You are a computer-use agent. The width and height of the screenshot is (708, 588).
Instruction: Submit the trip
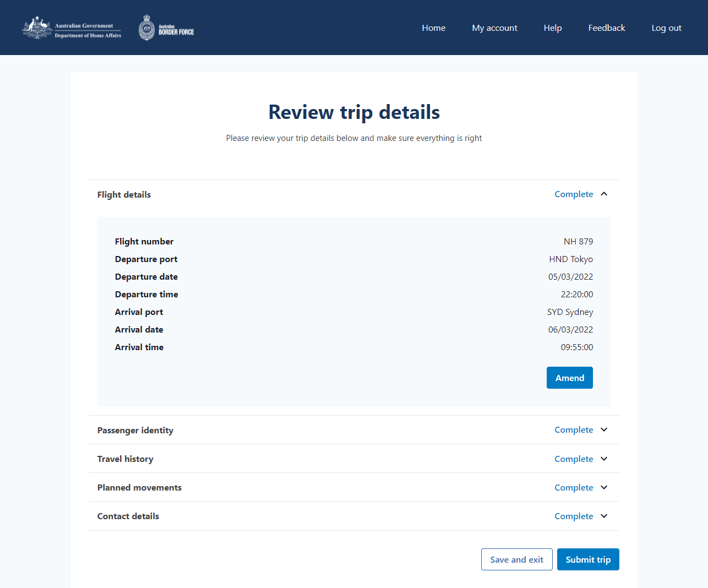point(588,559)
